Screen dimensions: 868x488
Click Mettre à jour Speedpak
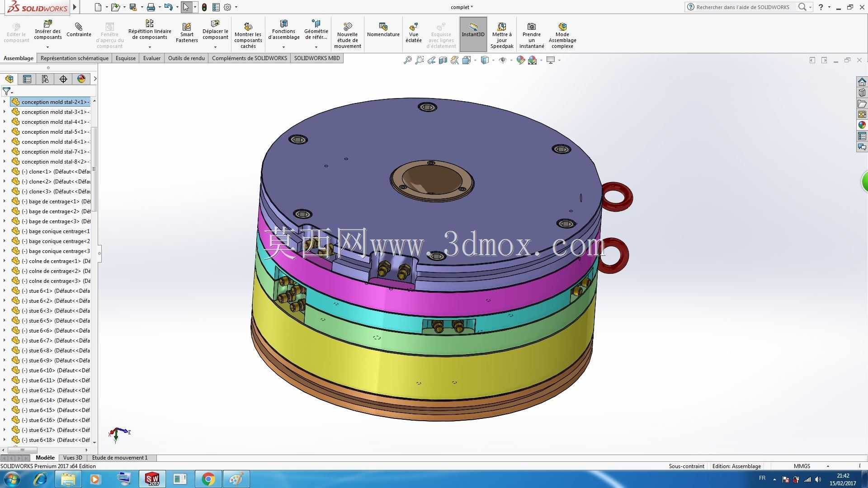point(502,35)
